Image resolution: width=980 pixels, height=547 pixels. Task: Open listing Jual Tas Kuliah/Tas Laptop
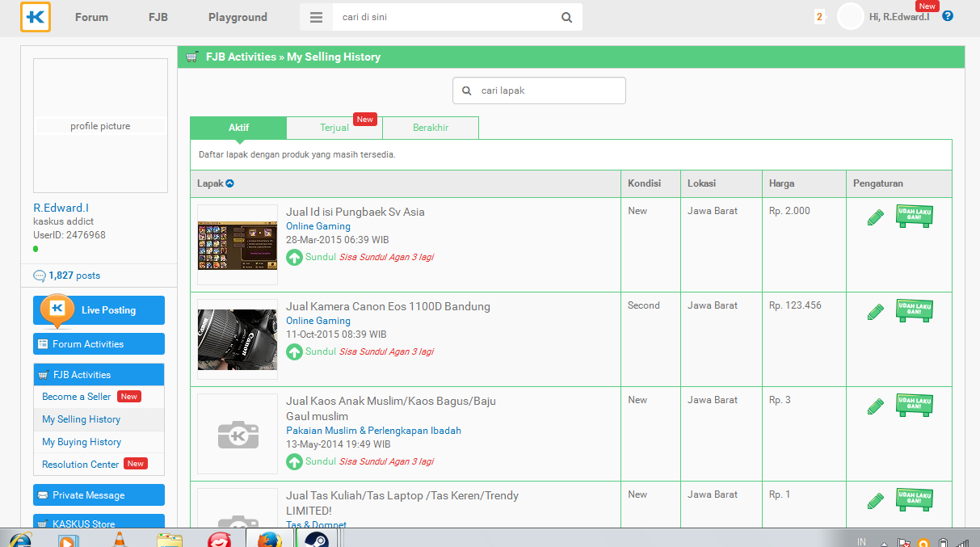402,503
